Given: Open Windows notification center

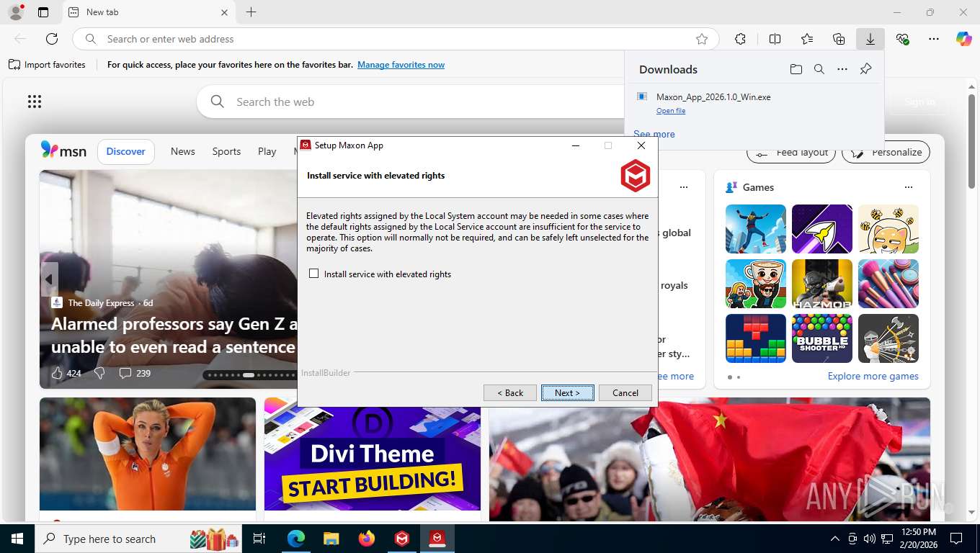Looking at the screenshot, I should (956, 539).
